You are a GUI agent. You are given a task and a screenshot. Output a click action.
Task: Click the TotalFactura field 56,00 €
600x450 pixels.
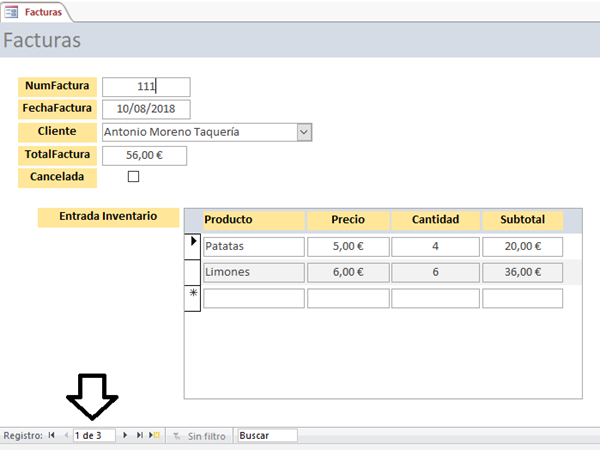pos(144,155)
